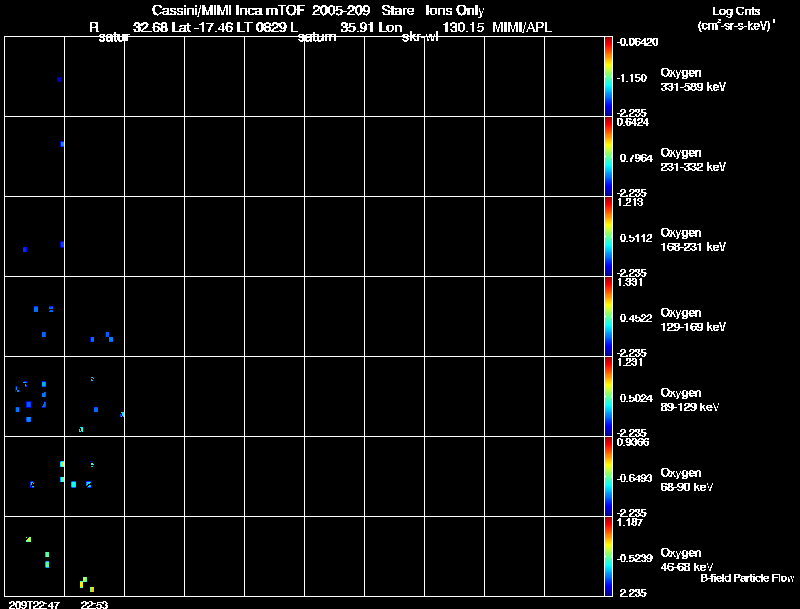Click the date label '2005-209' in the title
The image size is (800, 609).
click(341, 11)
